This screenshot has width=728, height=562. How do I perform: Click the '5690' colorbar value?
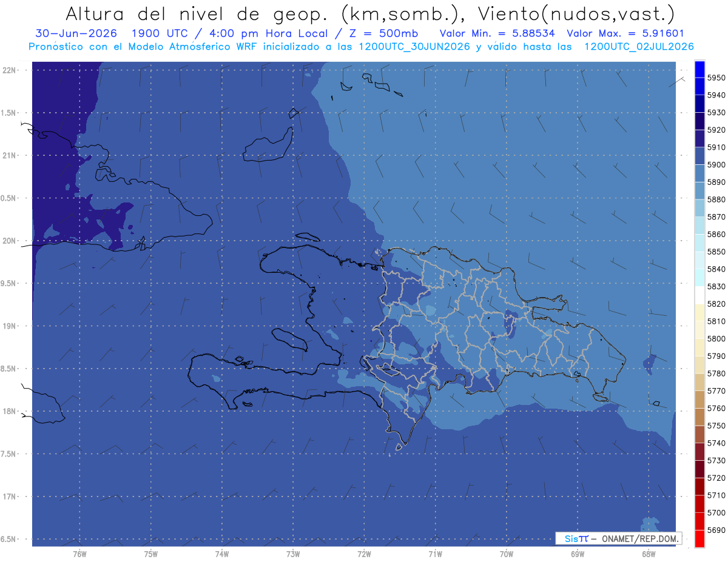click(716, 530)
